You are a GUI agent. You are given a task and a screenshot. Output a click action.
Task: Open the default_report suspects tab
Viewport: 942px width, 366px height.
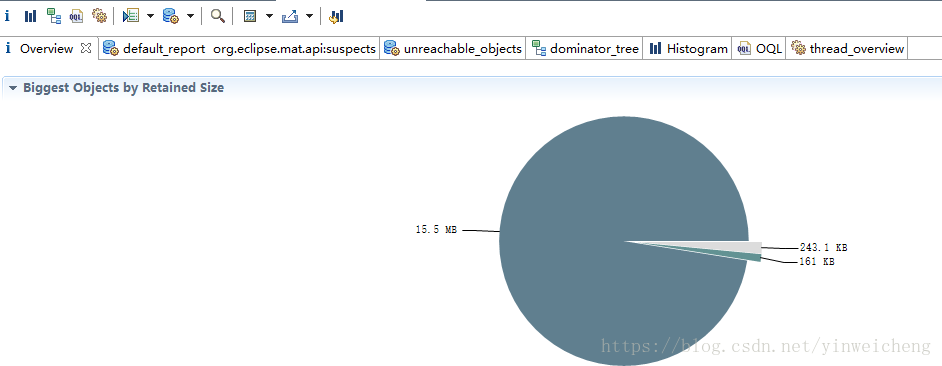point(239,49)
